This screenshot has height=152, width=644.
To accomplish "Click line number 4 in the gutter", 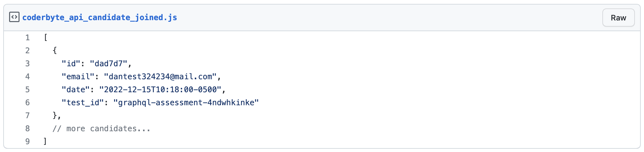I will click(28, 77).
